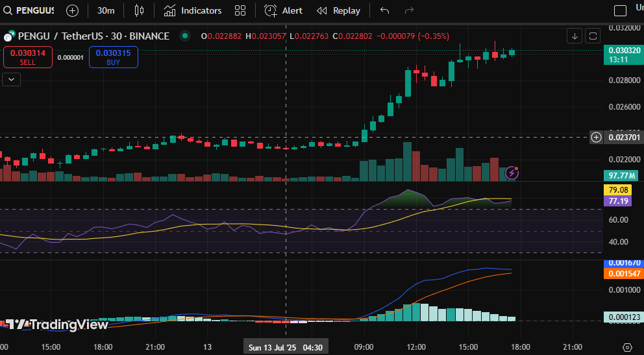Click the RSI value label 77.19
The width and height of the screenshot is (644, 355).
pyautogui.click(x=618, y=201)
